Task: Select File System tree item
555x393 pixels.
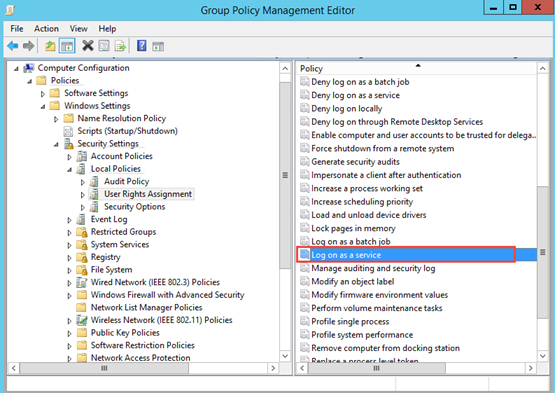Action: (x=111, y=270)
